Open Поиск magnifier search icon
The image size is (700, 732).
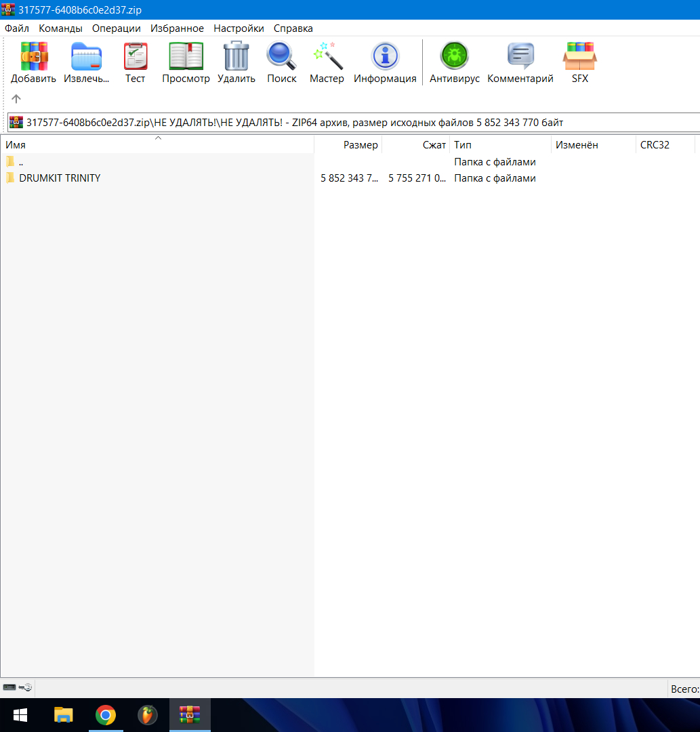[281, 56]
